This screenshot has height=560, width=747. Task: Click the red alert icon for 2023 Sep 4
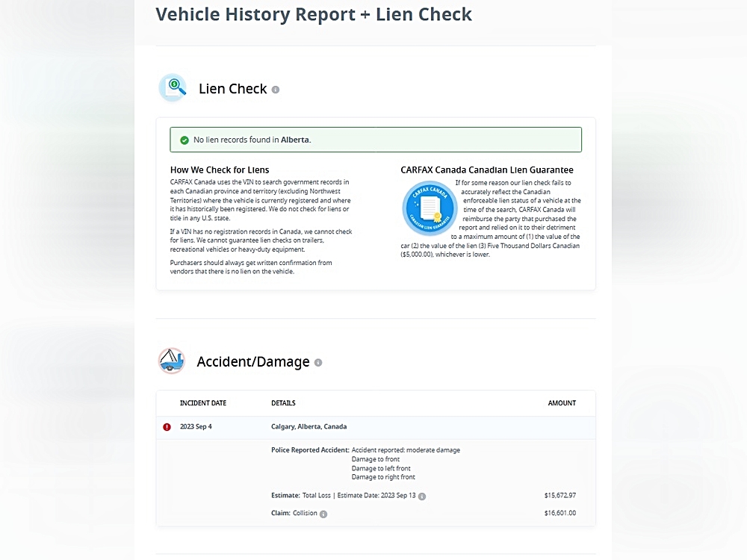coord(167,427)
